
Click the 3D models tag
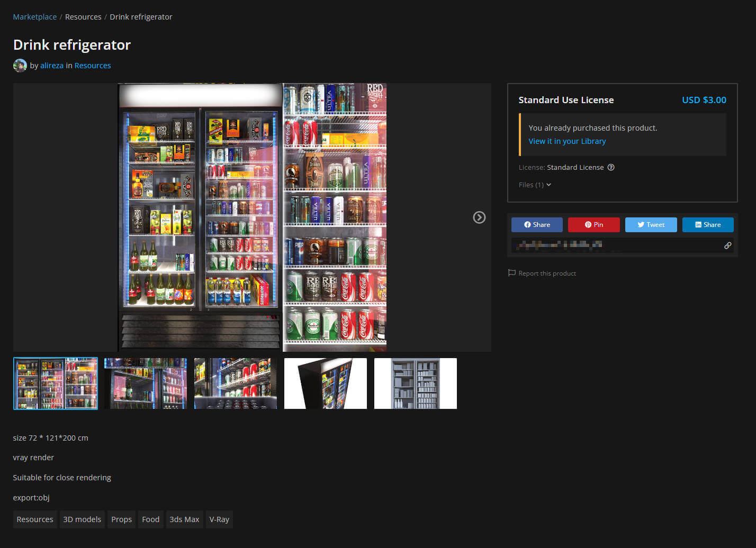click(x=82, y=519)
